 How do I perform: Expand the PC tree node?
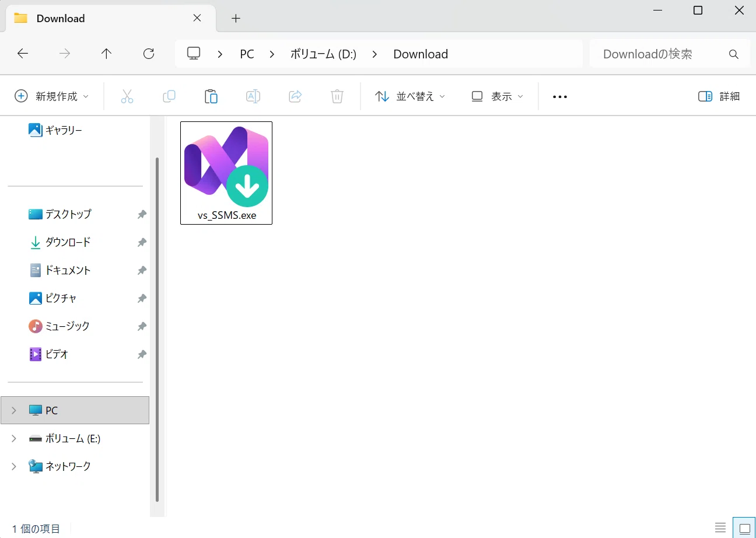[14, 410]
